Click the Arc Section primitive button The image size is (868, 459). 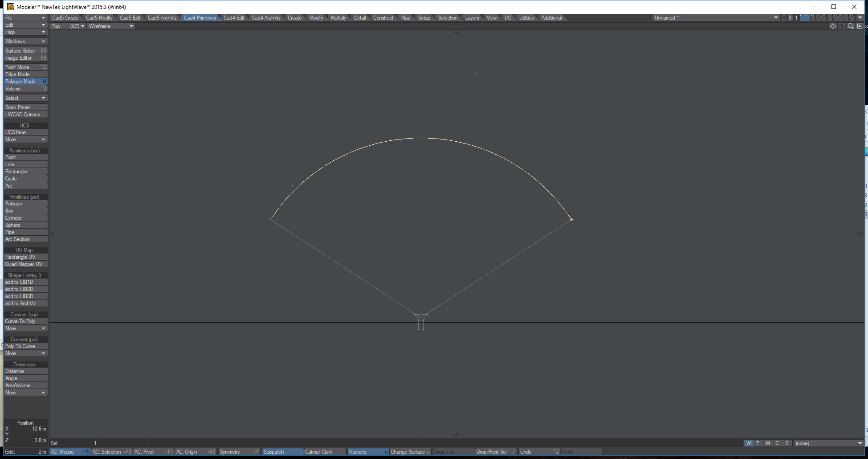click(25, 239)
